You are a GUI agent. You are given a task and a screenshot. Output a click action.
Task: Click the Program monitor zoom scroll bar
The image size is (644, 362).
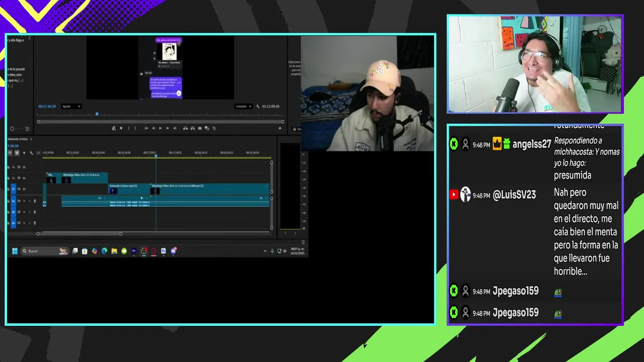pos(160,122)
